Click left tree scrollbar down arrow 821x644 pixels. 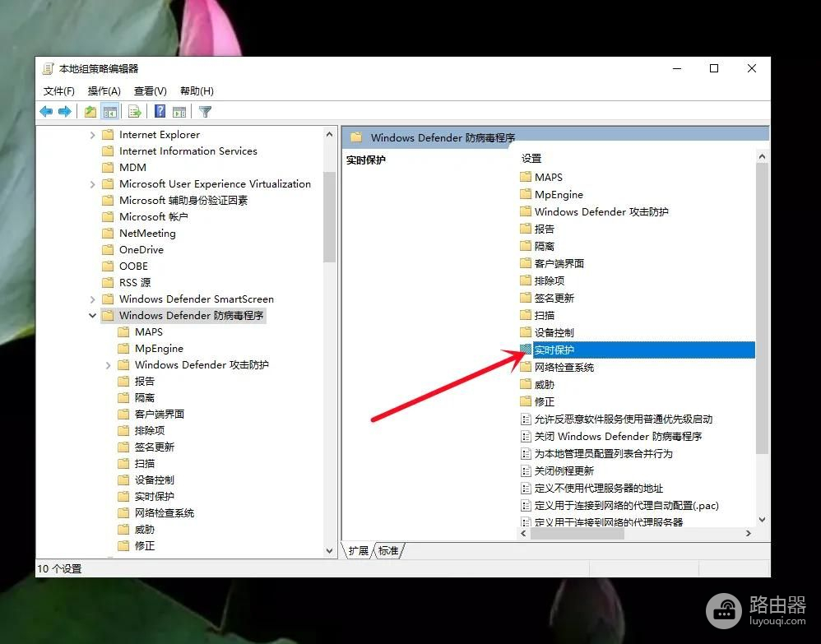pos(329,550)
